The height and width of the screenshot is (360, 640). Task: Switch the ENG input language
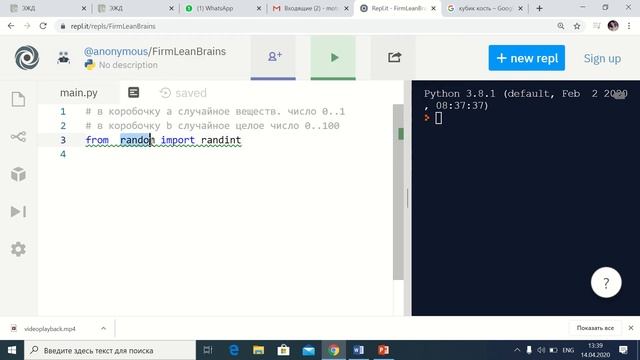coord(568,350)
